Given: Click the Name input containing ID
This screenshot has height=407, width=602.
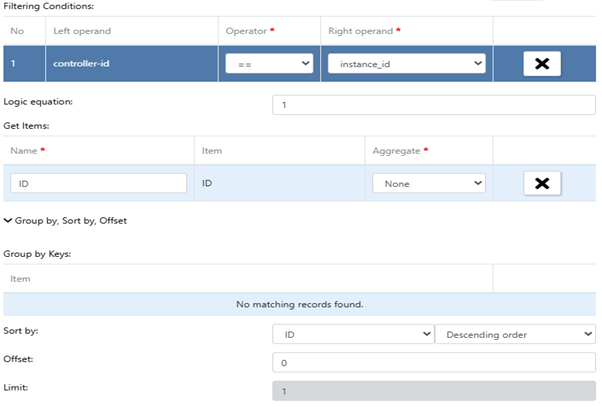Looking at the screenshot, I should coord(98,184).
